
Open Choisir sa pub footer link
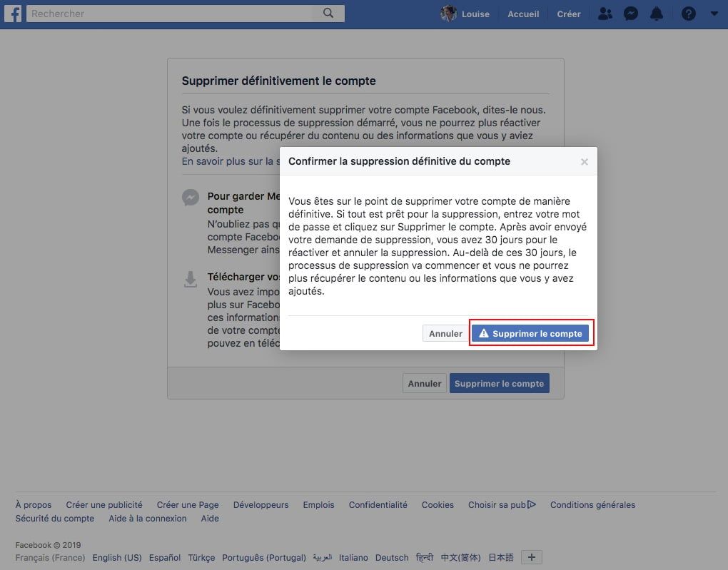click(497, 504)
